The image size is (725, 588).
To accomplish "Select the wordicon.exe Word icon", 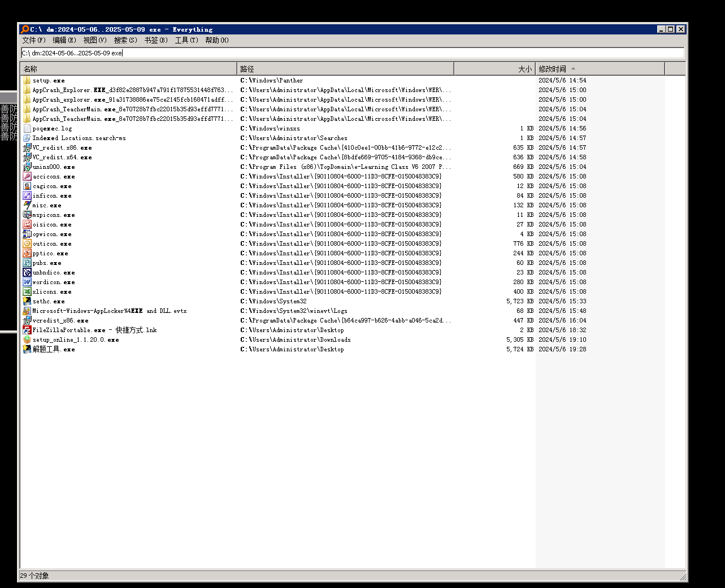I will pos(27,282).
